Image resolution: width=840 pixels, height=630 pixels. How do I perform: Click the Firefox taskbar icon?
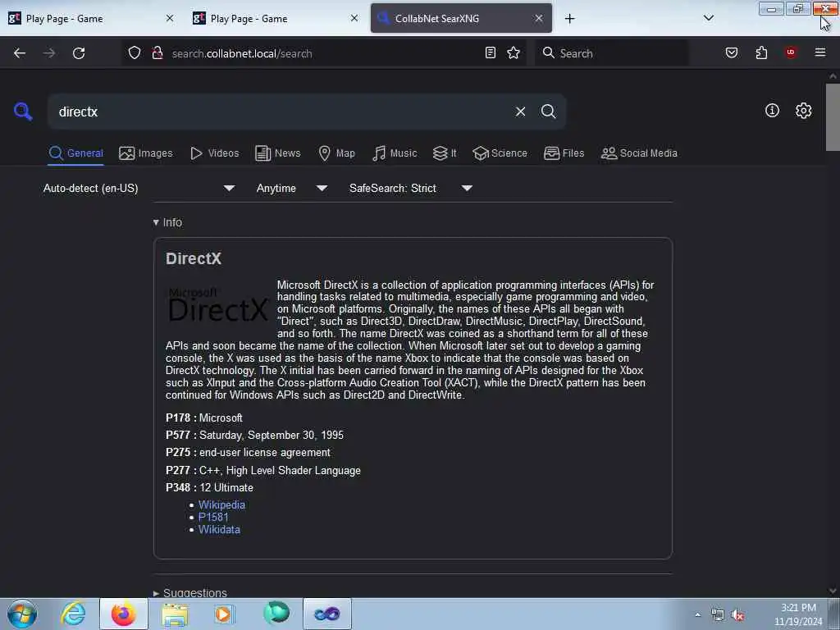pos(123,614)
